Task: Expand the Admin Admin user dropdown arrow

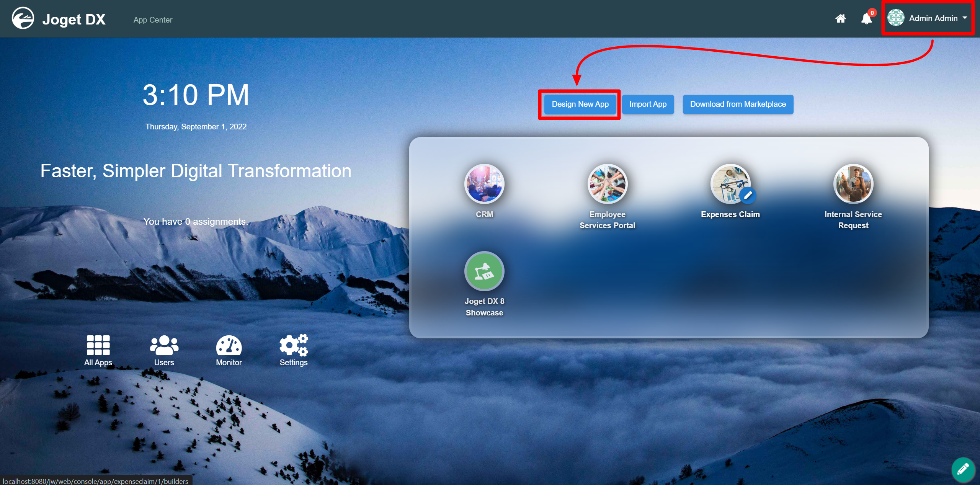Action: 965,18
